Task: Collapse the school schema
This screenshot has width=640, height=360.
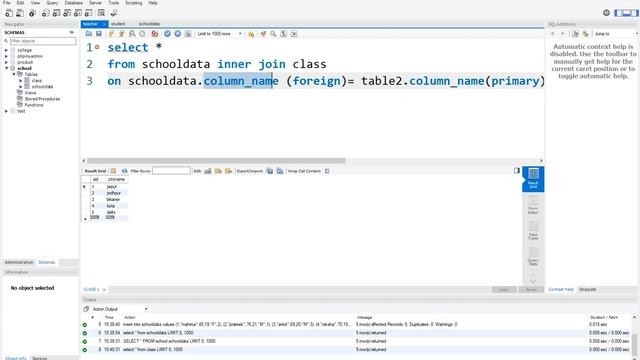Action: coord(7,69)
